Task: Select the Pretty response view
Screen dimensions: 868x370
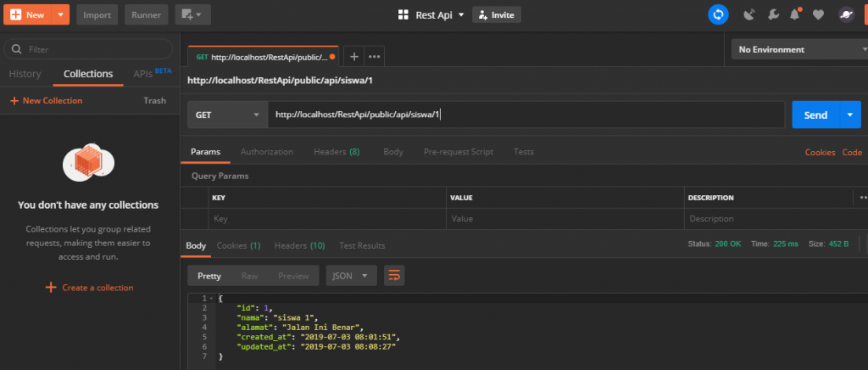Action: (x=209, y=276)
